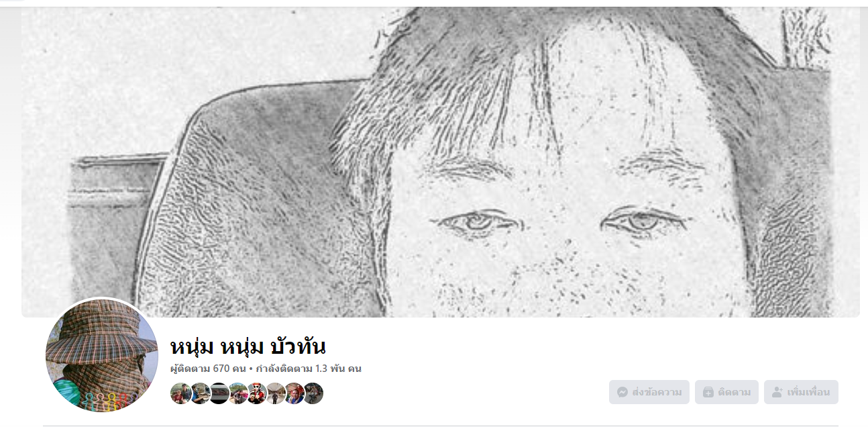Image resolution: width=868 pixels, height=431 pixels.
Task: Open the dark letterboxed landscape friend avatar
Action: tap(219, 393)
